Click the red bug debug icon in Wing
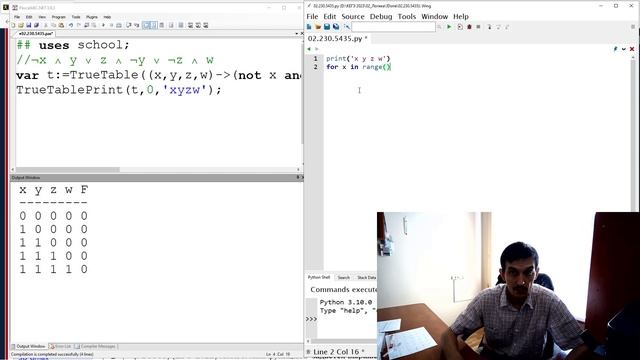Image resolution: width=640 pixels, height=360 pixels. point(469,27)
